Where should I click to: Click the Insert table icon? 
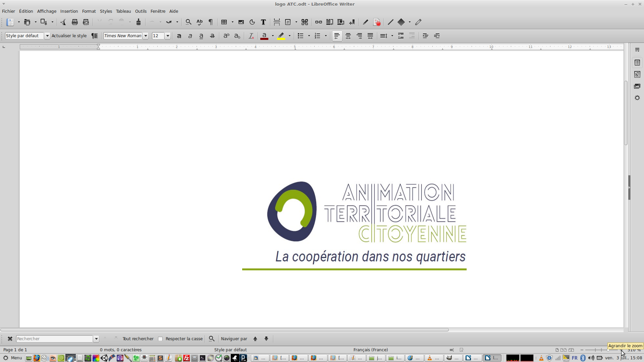(224, 22)
